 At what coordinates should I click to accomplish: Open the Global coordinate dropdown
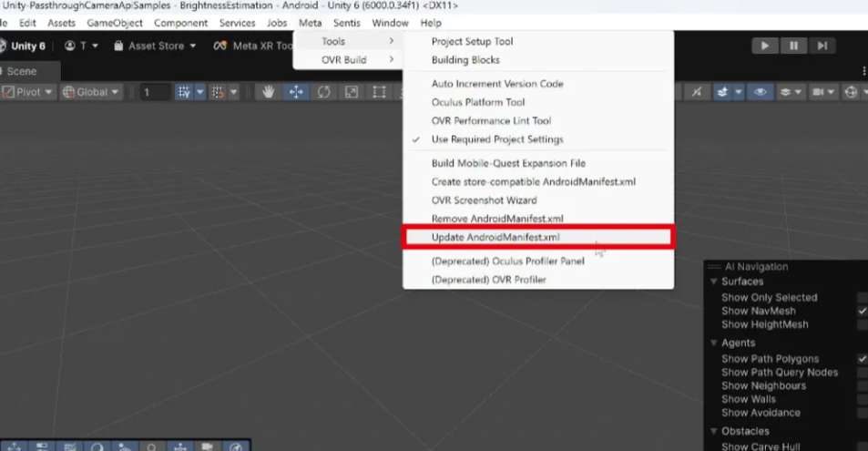pos(91,92)
